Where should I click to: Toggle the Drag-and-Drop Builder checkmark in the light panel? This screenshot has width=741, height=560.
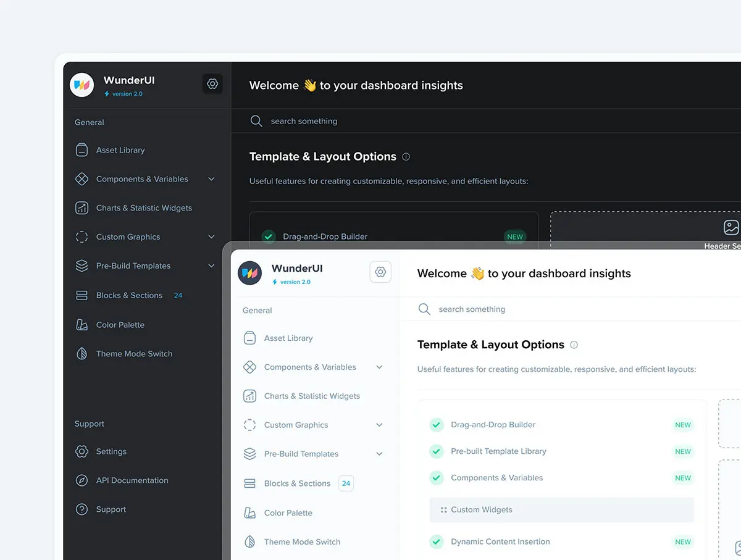(437, 425)
